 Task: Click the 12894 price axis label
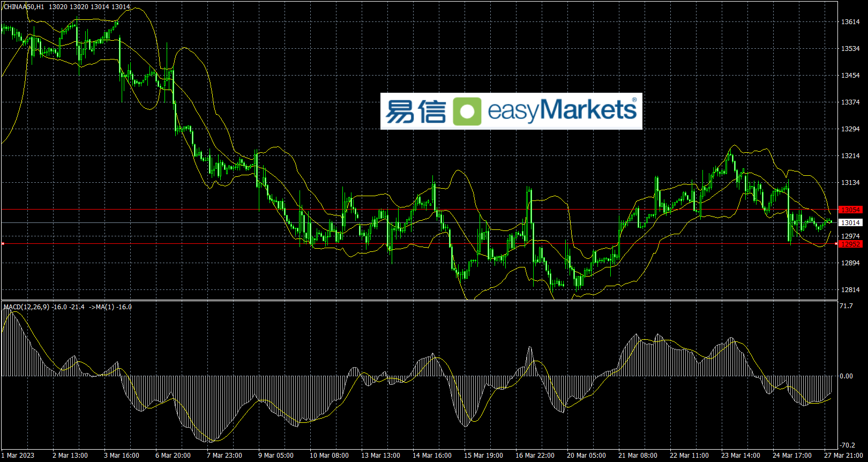(x=850, y=263)
